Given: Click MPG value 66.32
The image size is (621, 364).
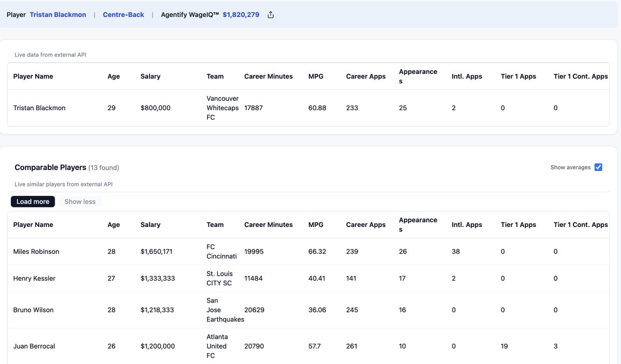Looking at the screenshot, I should [x=317, y=252].
